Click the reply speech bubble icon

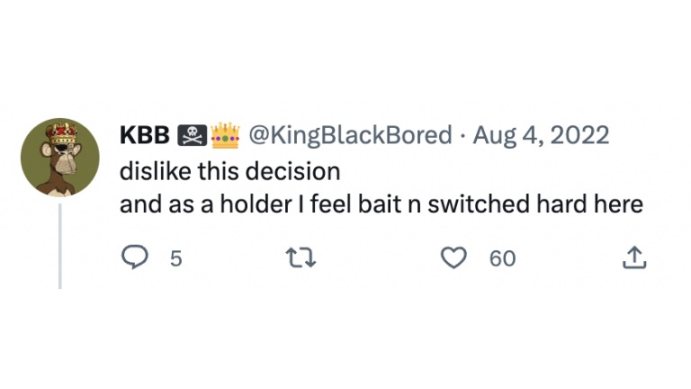(x=134, y=258)
